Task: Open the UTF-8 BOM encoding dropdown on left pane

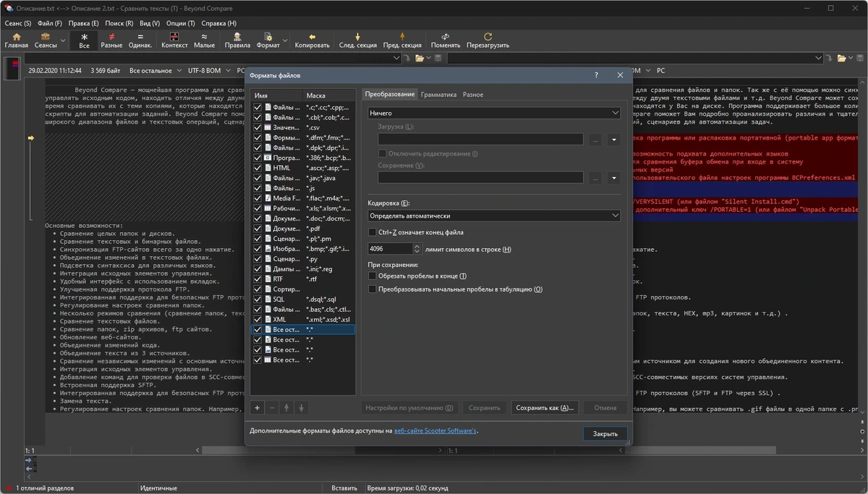Action: tap(208, 71)
